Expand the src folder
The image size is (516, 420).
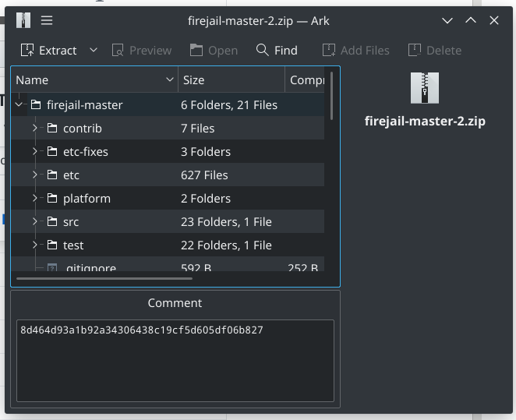click(x=35, y=221)
